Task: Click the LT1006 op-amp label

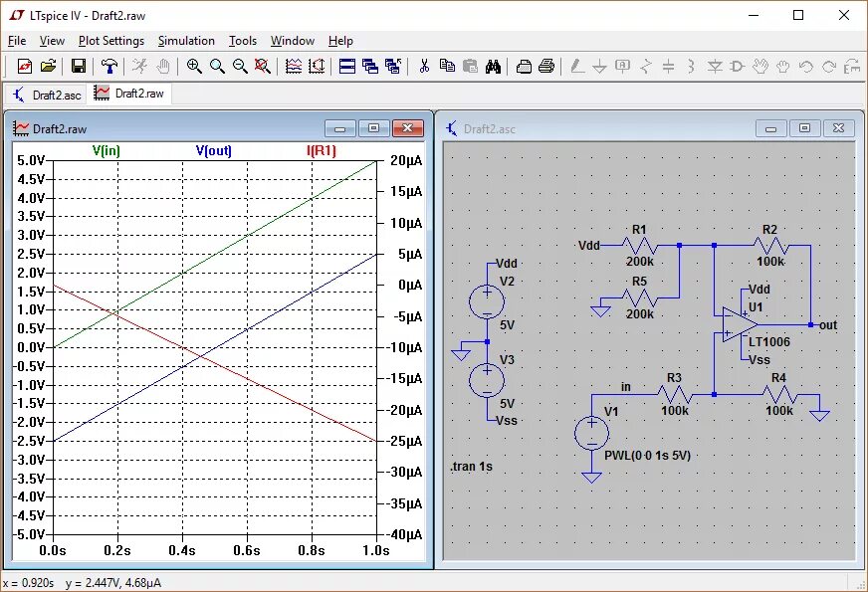Action: [x=768, y=342]
